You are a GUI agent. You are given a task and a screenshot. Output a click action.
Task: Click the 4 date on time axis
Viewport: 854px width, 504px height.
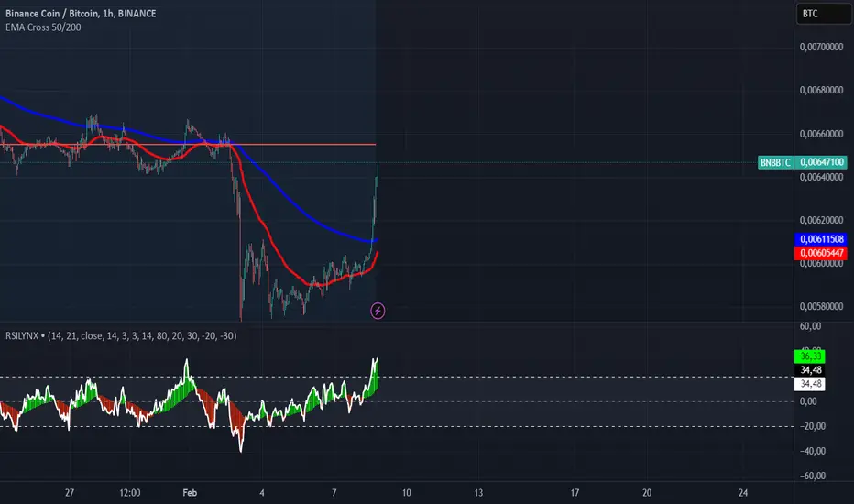pyautogui.click(x=262, y=493)
